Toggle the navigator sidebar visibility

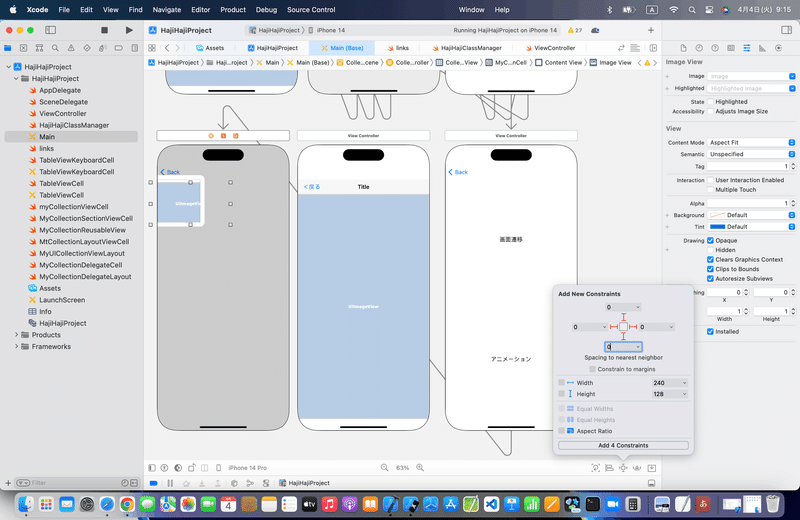tap(51, 30)
